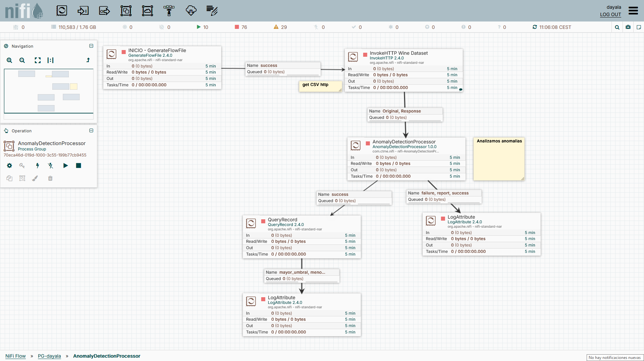Select the Input Port toolbar icon

[x=83, y=11]
